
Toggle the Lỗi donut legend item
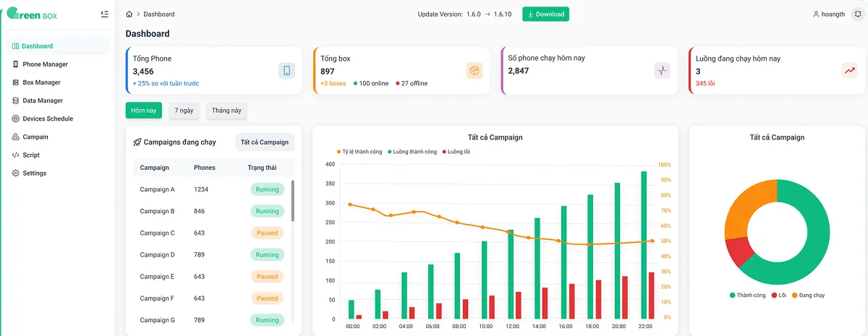click(778, 296)
